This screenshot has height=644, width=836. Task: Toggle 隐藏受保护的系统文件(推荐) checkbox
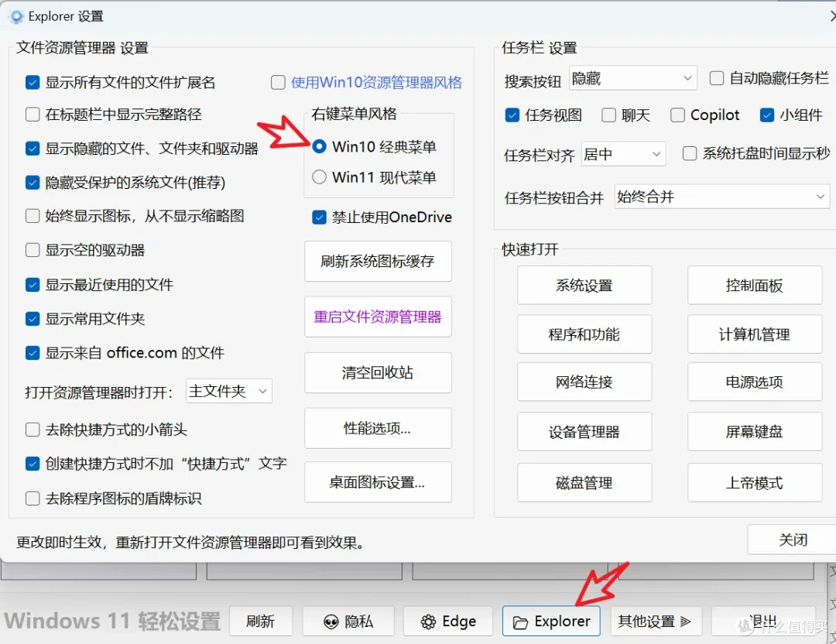(33, 183)
